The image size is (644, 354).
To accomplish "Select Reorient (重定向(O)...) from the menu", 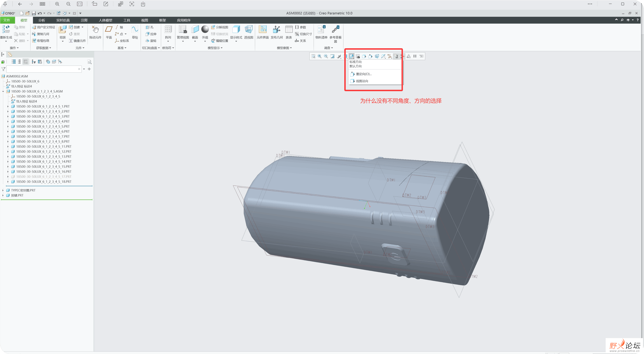I will [x=364, y=74].
